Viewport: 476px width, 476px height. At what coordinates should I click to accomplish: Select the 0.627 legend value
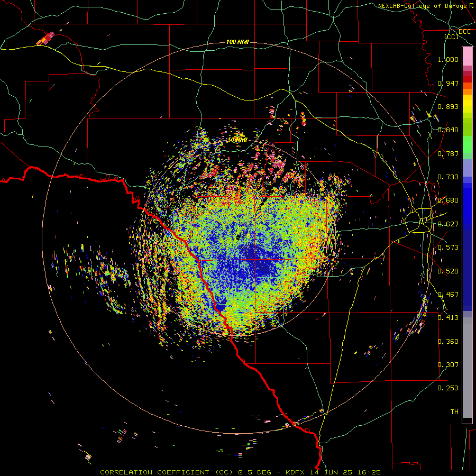[448, 224]
